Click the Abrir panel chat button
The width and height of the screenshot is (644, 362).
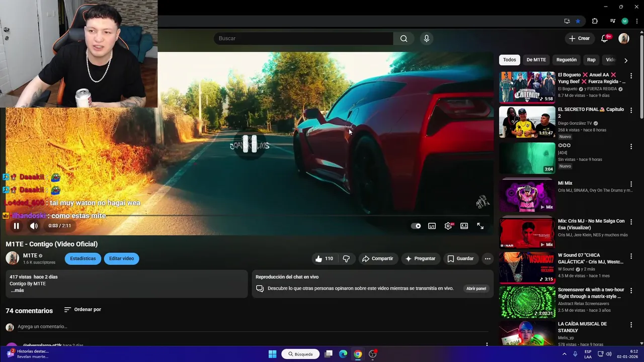coord(476,289)
